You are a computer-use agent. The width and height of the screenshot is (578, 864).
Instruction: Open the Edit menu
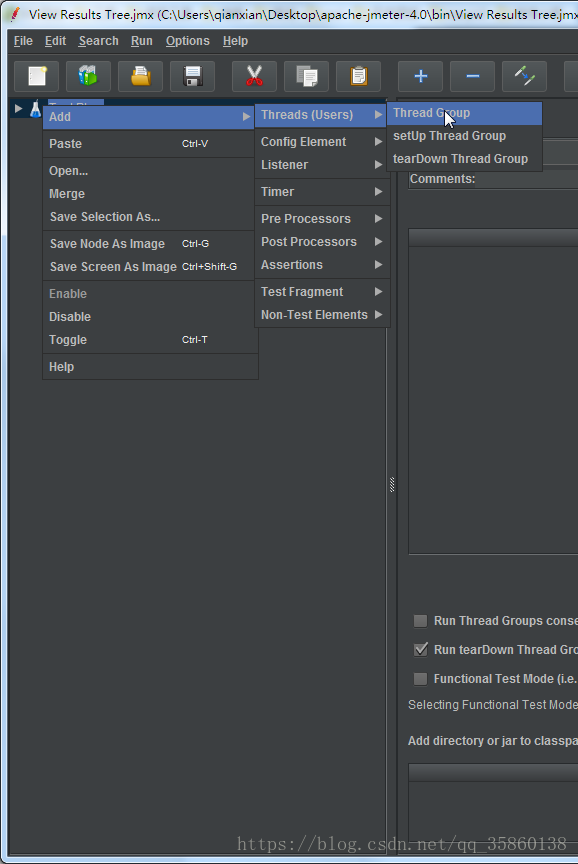coord(55,41)
